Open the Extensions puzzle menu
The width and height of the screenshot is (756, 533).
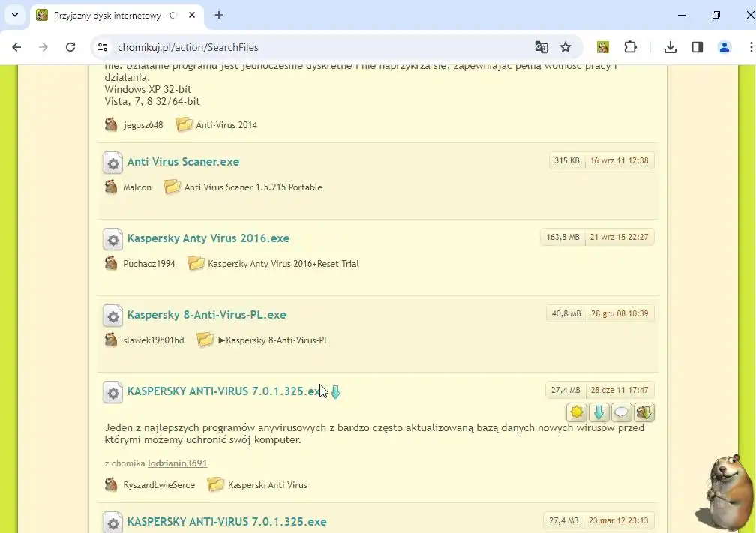[630, 47]
